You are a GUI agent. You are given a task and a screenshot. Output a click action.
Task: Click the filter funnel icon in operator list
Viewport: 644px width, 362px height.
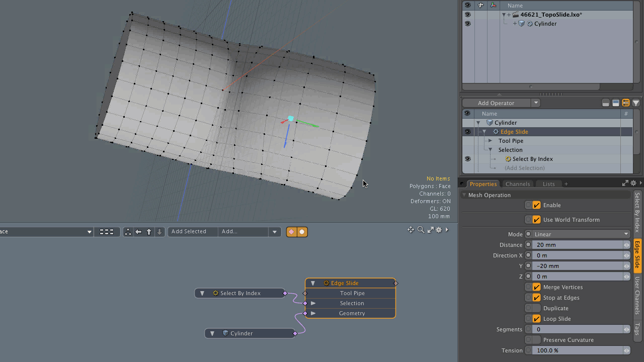(x=636, y=103)
